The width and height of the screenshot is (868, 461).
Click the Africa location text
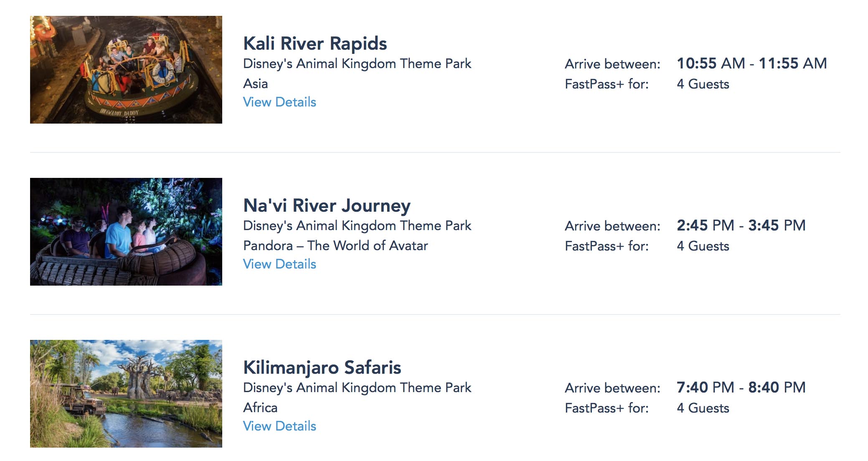[260, 408]
